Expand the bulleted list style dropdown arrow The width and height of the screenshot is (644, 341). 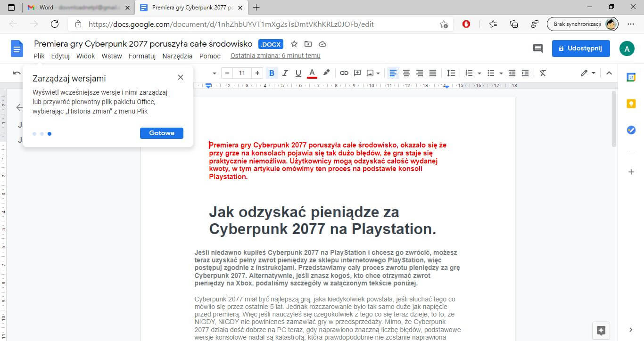501,73
